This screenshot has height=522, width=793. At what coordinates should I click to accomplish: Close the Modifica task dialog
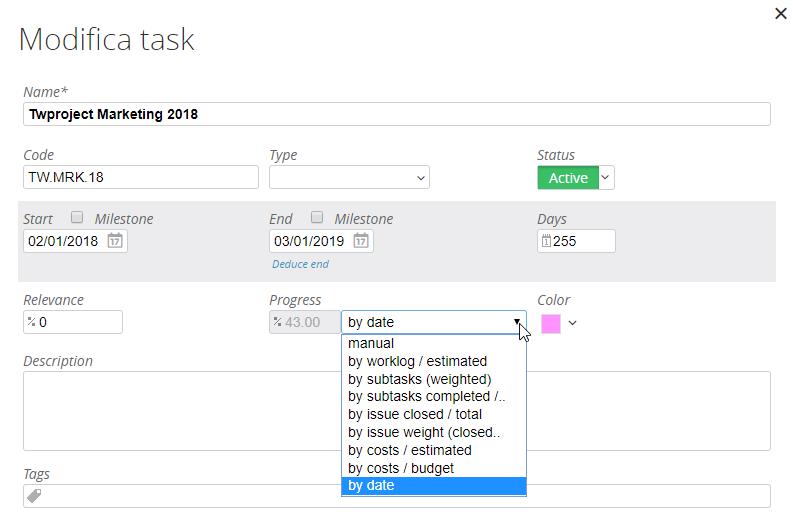781,13
